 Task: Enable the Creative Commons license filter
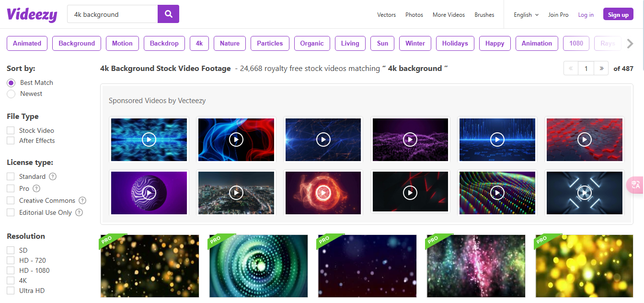(11, 200)
